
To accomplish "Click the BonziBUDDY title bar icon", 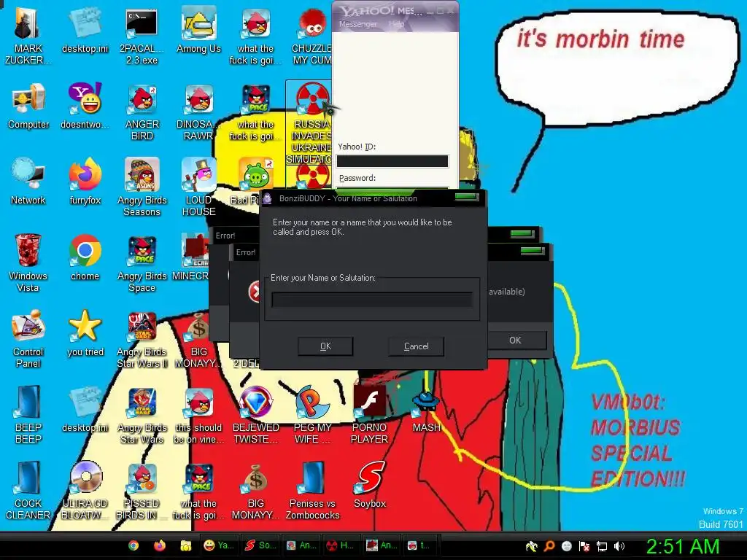I will tap(267, 198).
